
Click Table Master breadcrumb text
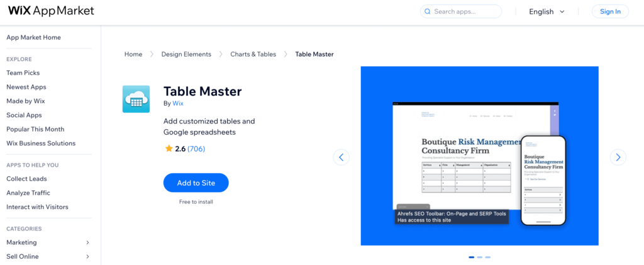[x=314, y=54]
